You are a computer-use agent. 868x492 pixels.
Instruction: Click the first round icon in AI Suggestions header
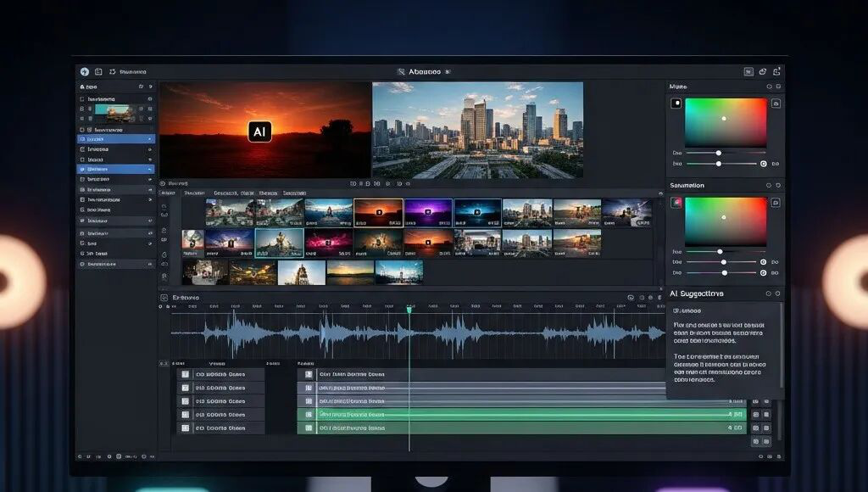point(769,294)
